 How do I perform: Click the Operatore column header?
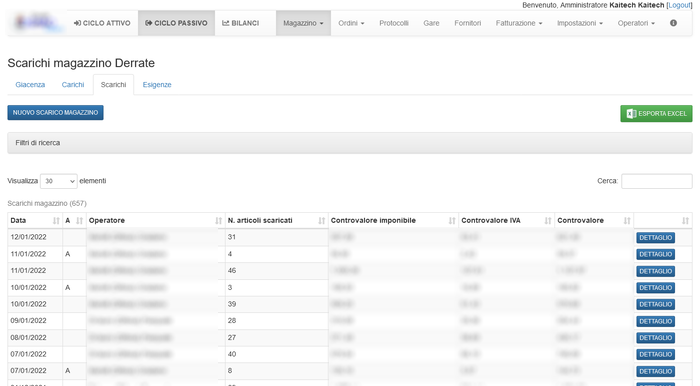[155, 220]
